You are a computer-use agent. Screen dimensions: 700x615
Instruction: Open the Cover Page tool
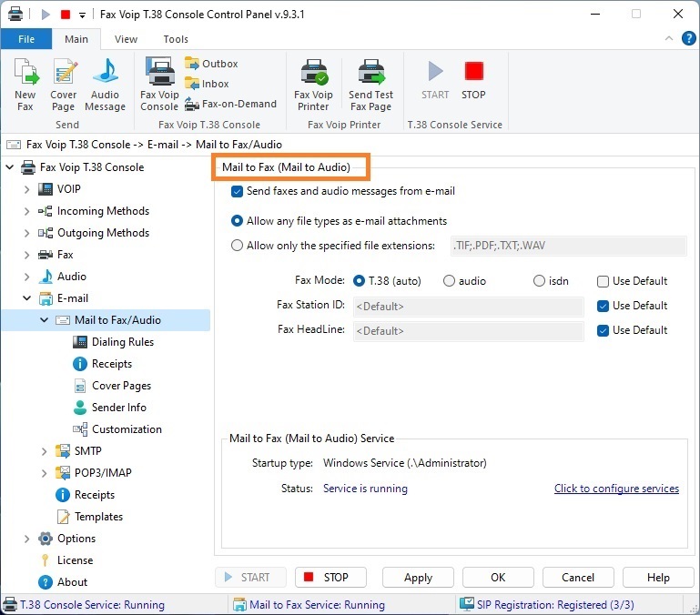[x=64, y=85]
